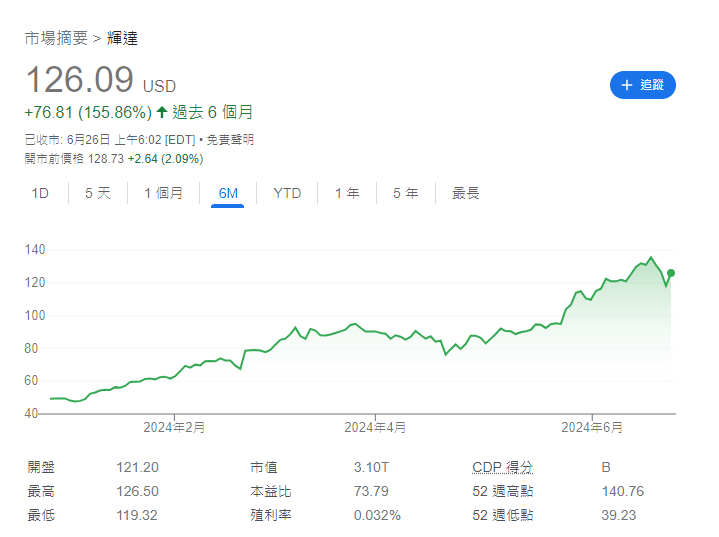Select the 1D time range tab
This screenshot has height=537, width=719.
coord(40,193)
